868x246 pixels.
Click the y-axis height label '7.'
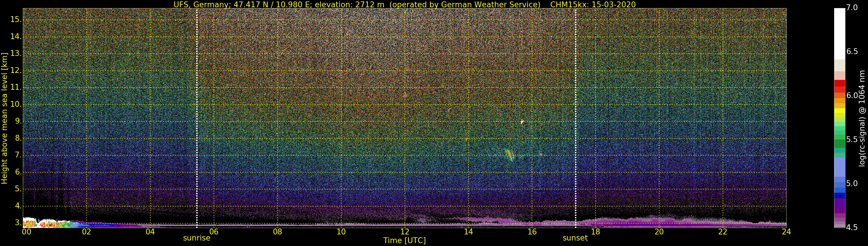[x=18, y=155]
